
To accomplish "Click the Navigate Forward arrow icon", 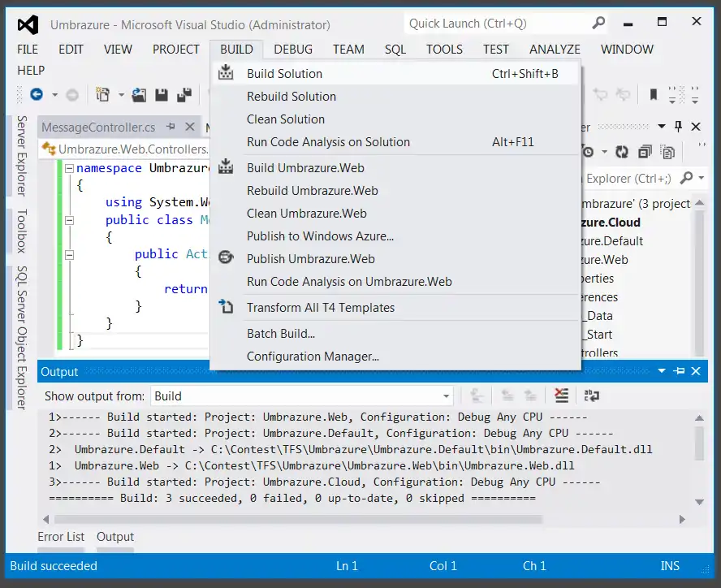I will [x=72, y=95].
